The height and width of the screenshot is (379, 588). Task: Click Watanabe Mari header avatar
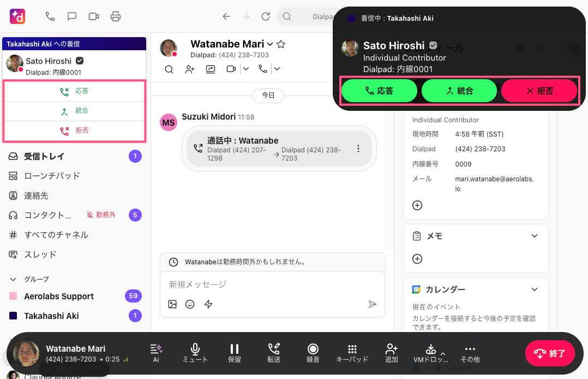point(169,48)
